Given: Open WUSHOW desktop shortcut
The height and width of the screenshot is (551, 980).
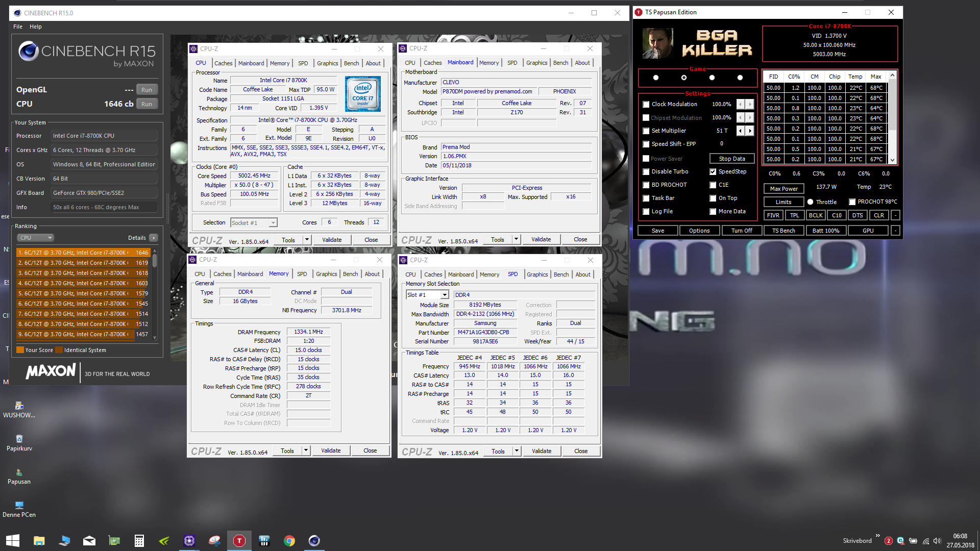Looking at the screenshot, I should 19,410.
